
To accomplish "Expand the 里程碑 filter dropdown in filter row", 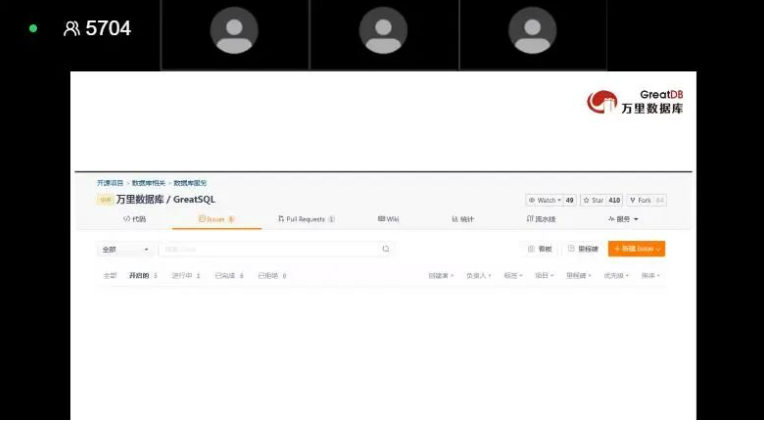I will 578,276.
